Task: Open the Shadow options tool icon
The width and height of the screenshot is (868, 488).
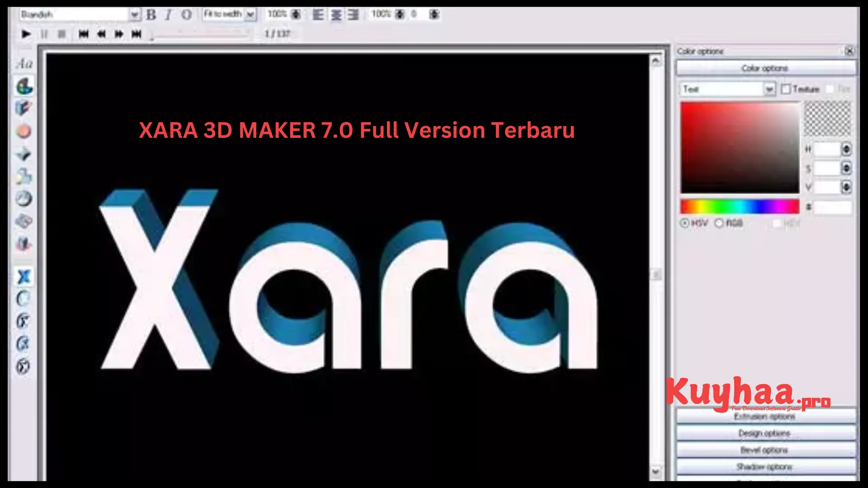Action: (24, 176)
